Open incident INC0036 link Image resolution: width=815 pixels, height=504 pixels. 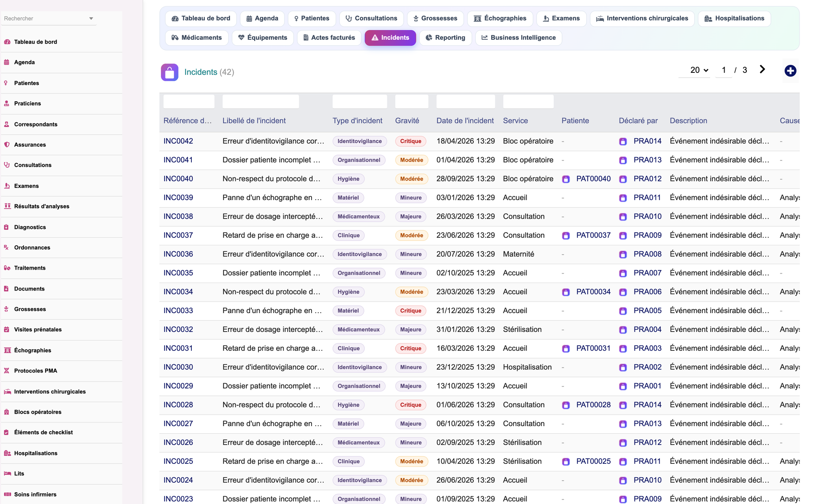(x=178, y=254)
